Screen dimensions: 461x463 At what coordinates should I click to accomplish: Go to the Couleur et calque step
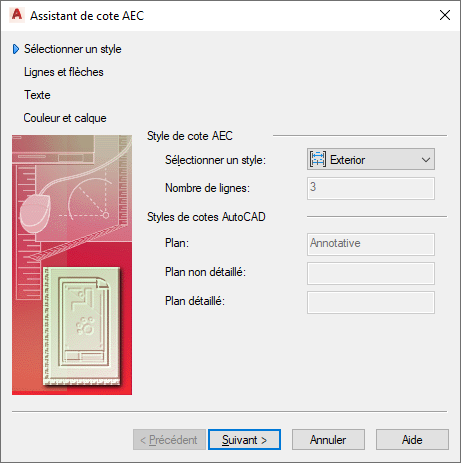click(x=65, y=118)
